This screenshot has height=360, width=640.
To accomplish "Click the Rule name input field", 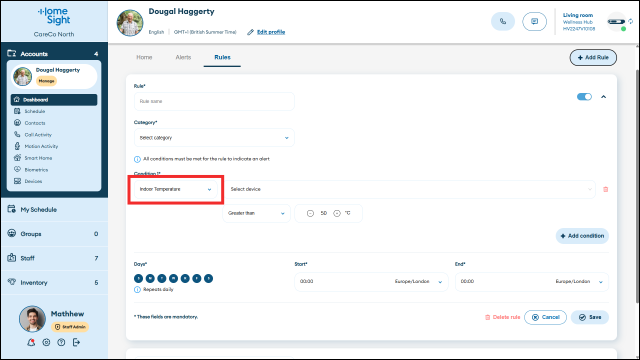I will point(214,101).
